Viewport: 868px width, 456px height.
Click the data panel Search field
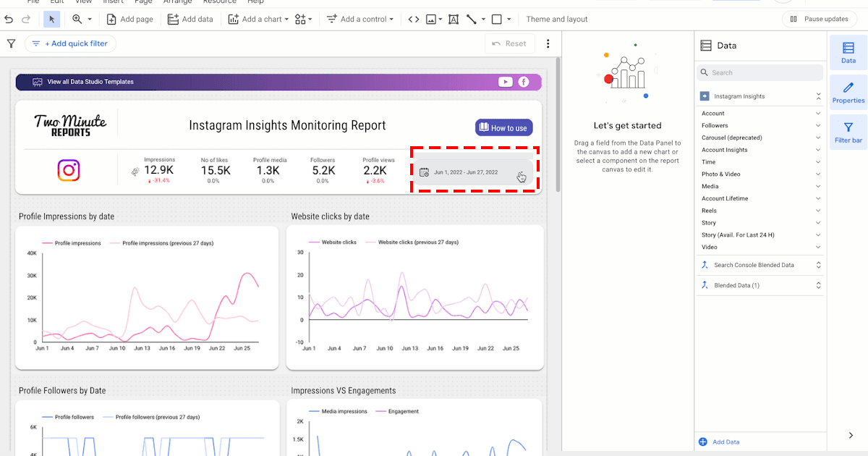(761, 72)
